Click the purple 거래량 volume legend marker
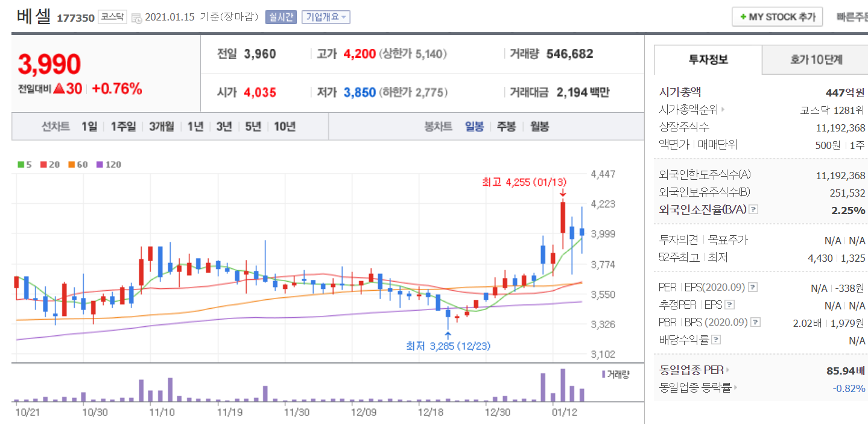868x424 pixels. pos(603,375)
